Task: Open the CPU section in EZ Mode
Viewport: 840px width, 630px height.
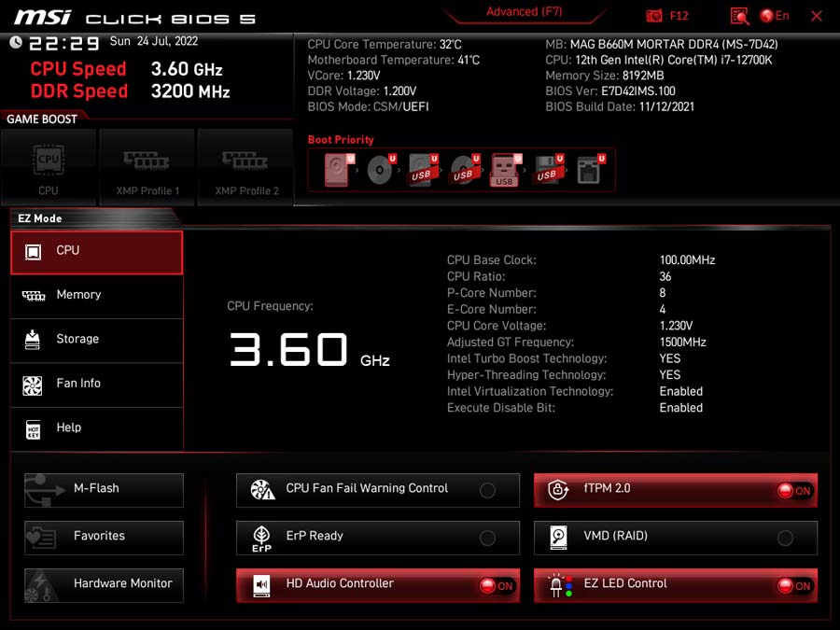Action: click(97, 253)
